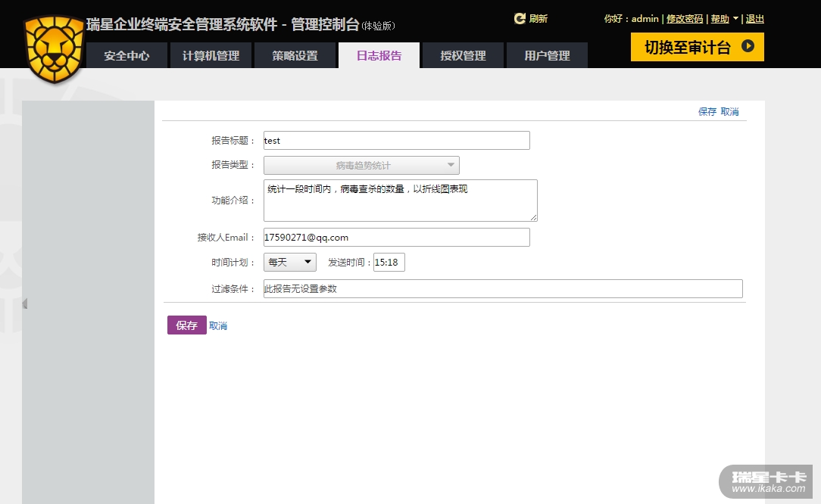
Task: Click the 接收人Email input field
Action: pos(396,237)
